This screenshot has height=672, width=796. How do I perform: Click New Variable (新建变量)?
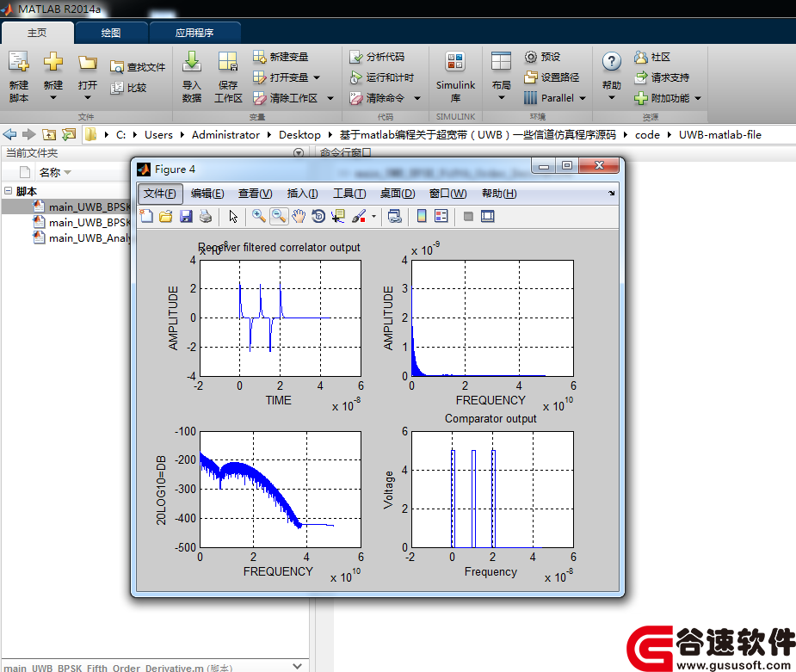281,56
